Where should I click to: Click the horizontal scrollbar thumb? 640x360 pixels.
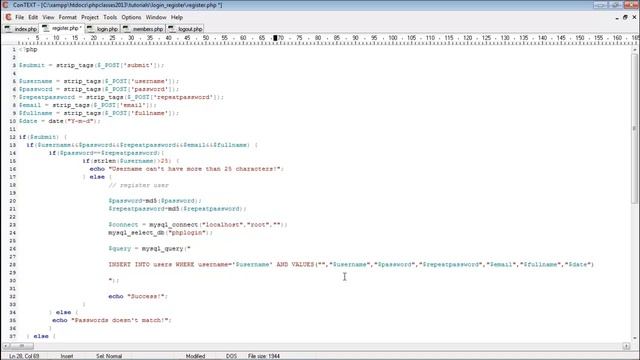click(22, 346)
